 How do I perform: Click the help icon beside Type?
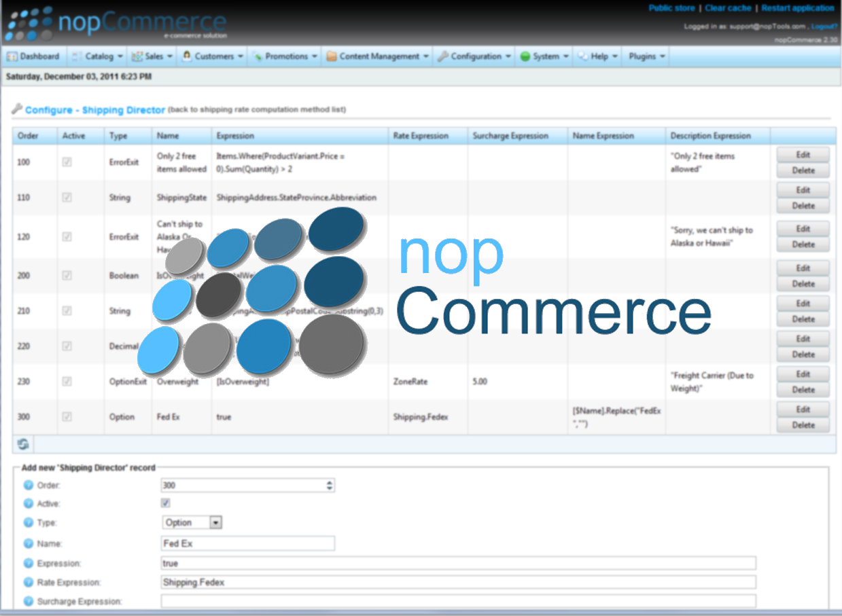tap(29, 522)
